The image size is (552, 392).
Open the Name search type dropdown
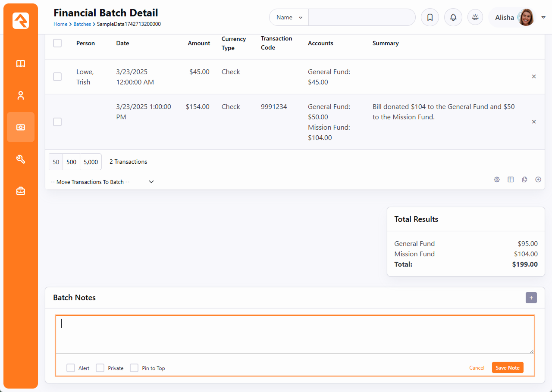[289, 18]
